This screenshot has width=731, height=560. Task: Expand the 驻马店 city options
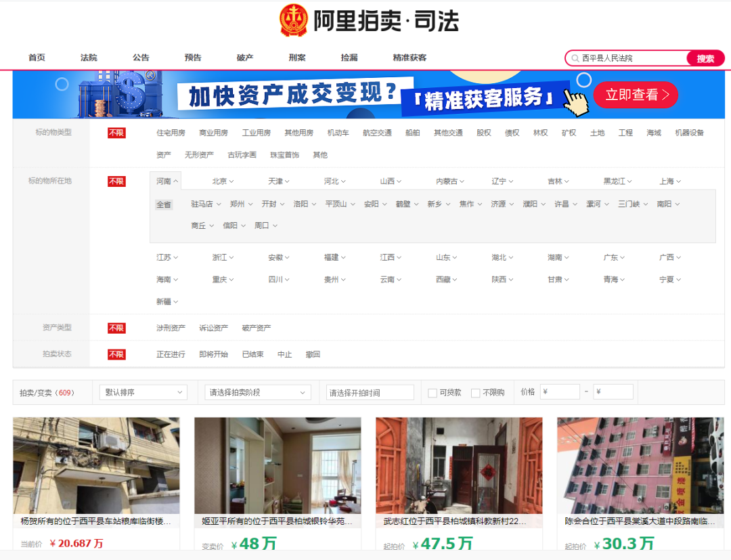[x=206, y=204]
